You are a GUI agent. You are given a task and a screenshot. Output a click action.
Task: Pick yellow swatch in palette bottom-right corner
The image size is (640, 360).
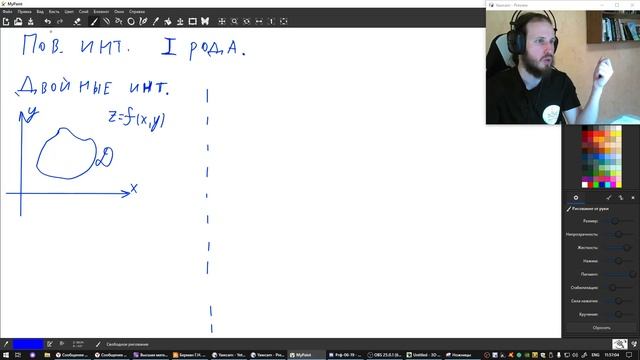(x=619, y=185)
